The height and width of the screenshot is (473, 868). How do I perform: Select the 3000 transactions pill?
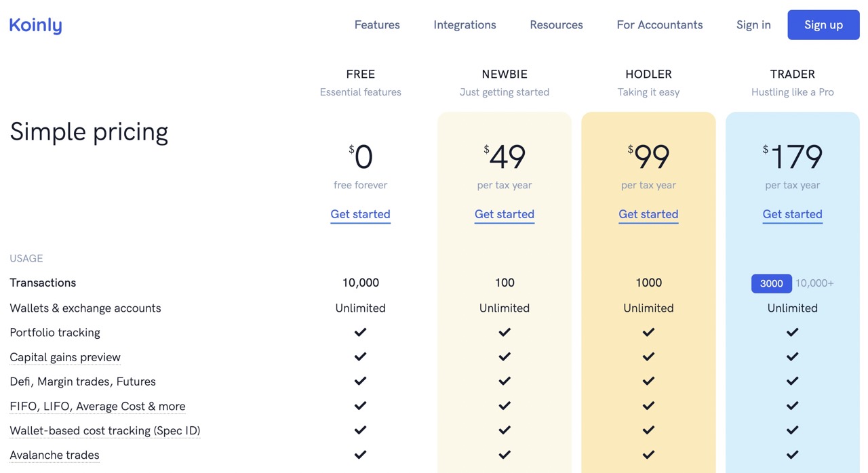click(x=771, y=283)
